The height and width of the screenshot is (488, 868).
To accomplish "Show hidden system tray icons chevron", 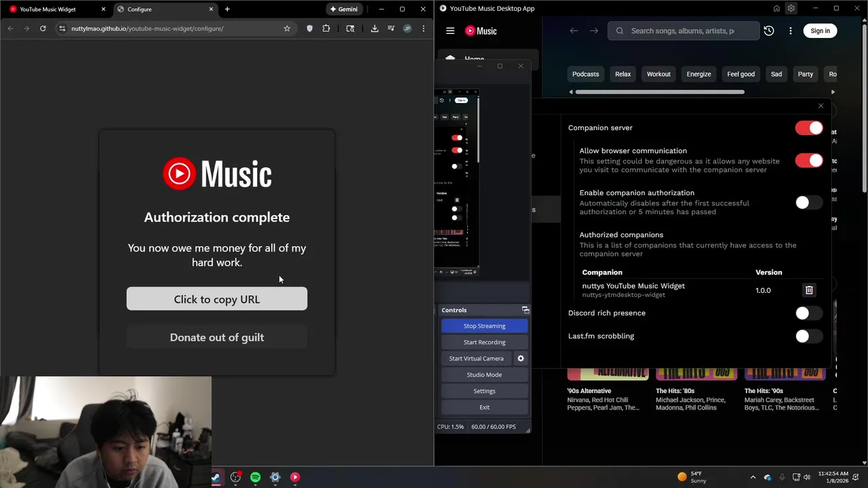I will [753, 477].
